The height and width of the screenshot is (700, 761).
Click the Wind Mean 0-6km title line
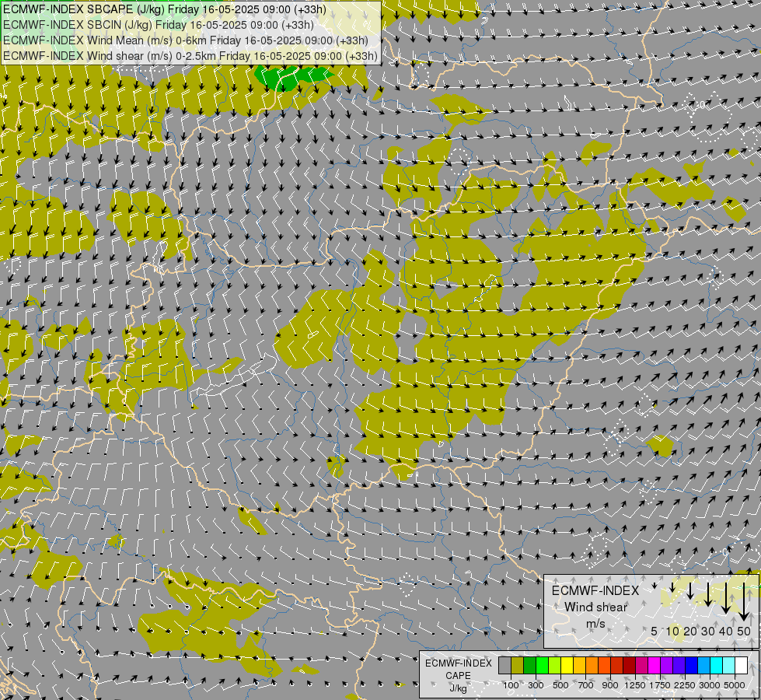point(186,40)
